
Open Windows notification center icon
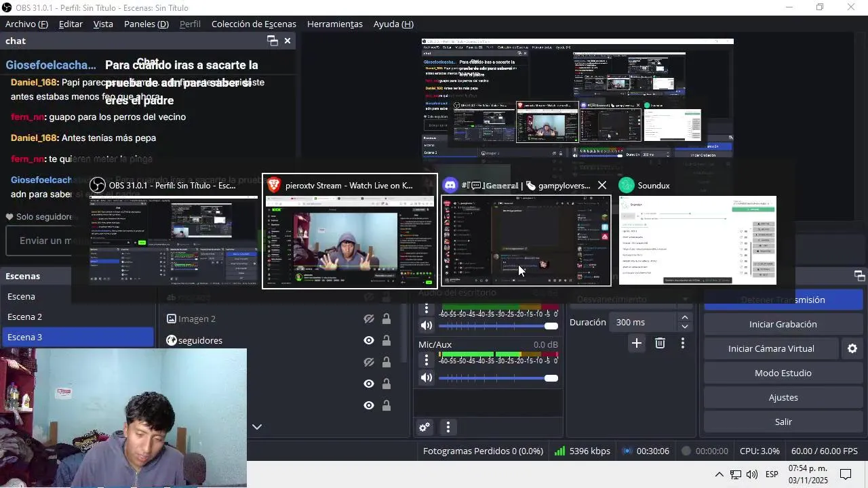click(846, 474)
